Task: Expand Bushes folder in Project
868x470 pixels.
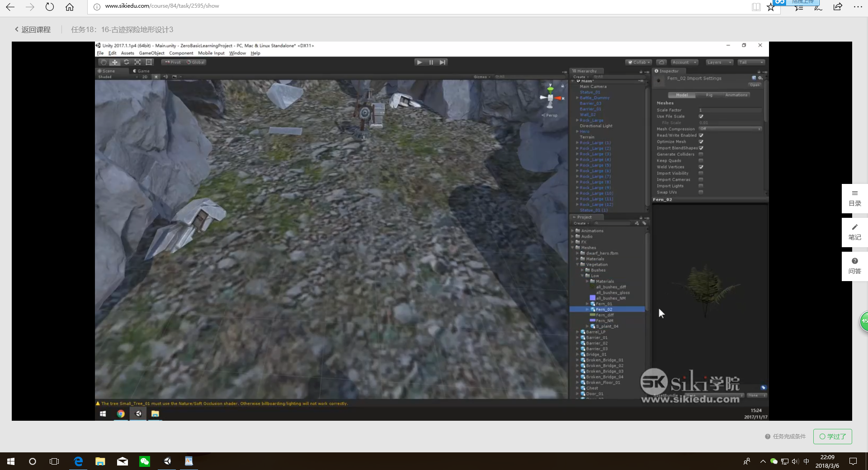Action: 582,270
